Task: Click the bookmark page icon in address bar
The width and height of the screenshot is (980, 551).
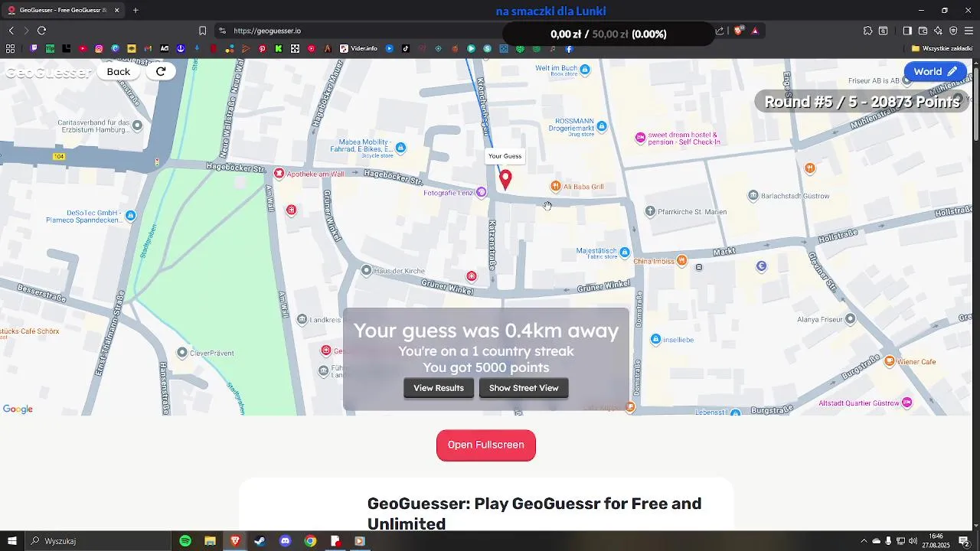Action: pos(202,31)
